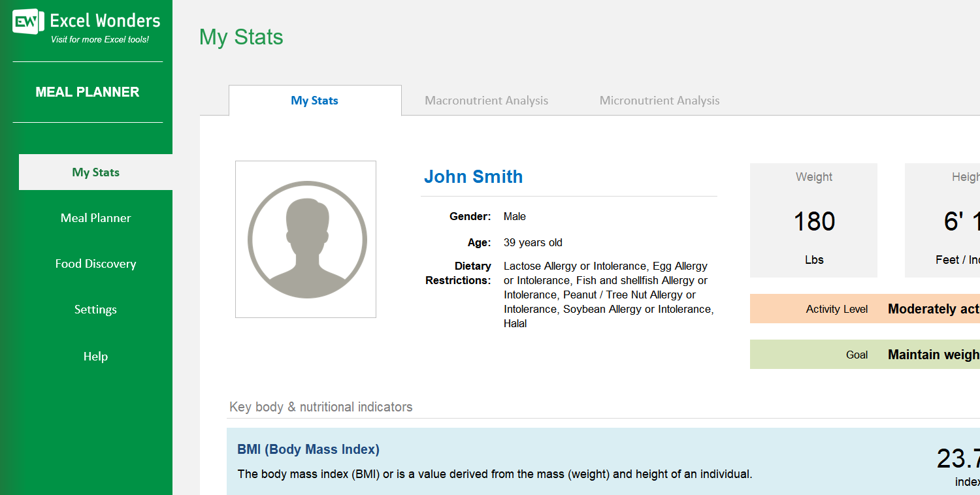Click the "39 years old" age value
The image size is (980, 495).
click(x=532, y=243)
